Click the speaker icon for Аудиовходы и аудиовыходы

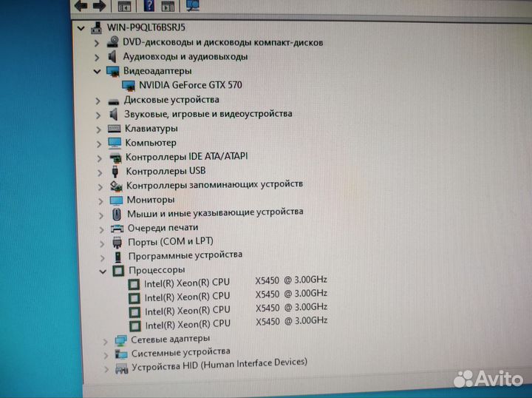(112, 56)
